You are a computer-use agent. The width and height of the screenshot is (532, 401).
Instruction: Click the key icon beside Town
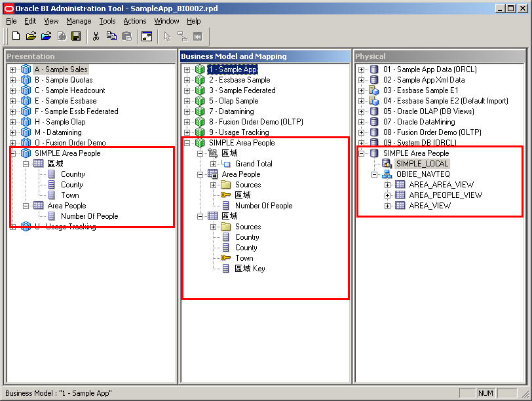(x=225, y=258)
